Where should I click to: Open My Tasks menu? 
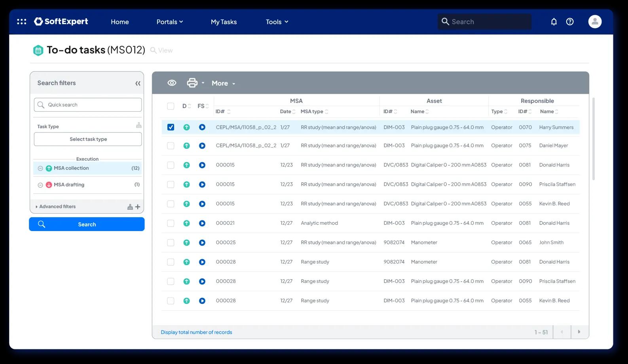[224, 22]
